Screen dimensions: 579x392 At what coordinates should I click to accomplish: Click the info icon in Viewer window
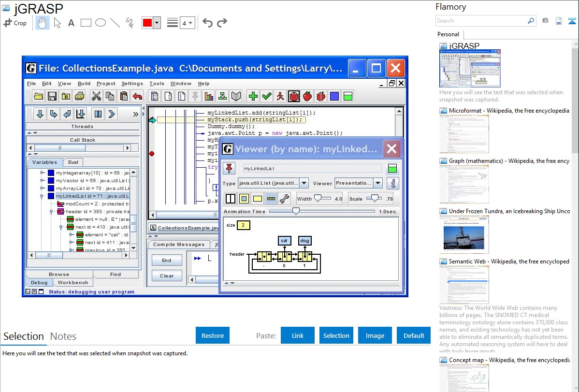[x=392, y=183]
